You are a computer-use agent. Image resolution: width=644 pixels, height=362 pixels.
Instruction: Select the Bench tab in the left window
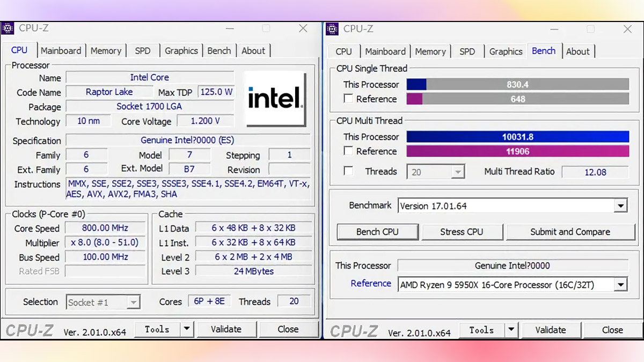point(219,51)
